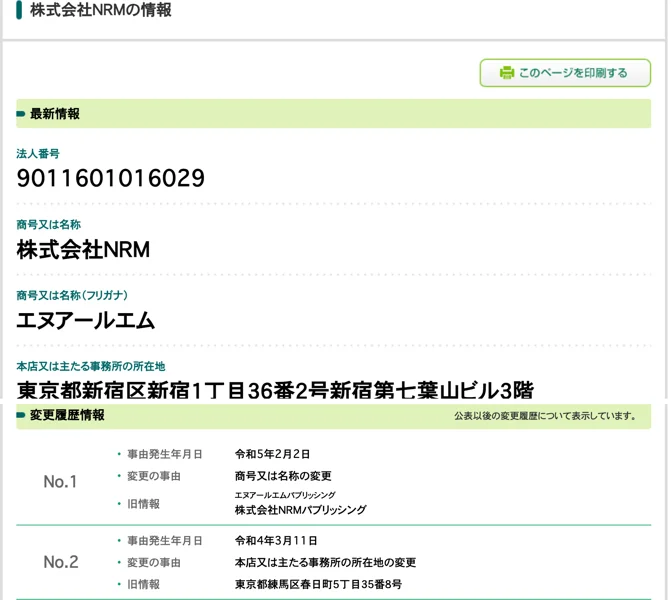This screenshot has width=671, height=600.
Task: Click the print this page button
Action: pos(565,73)
